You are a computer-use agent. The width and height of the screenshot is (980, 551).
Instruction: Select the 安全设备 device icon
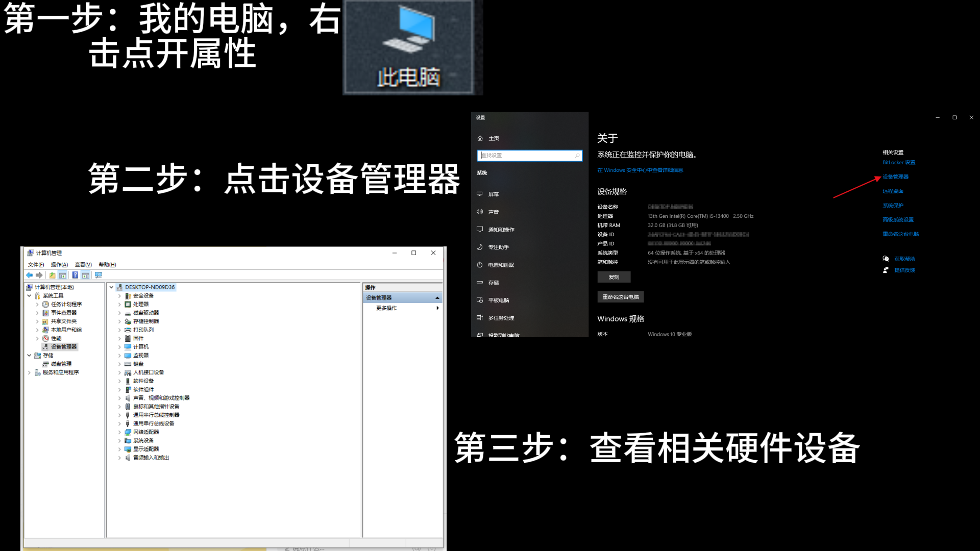pos(128,296)
